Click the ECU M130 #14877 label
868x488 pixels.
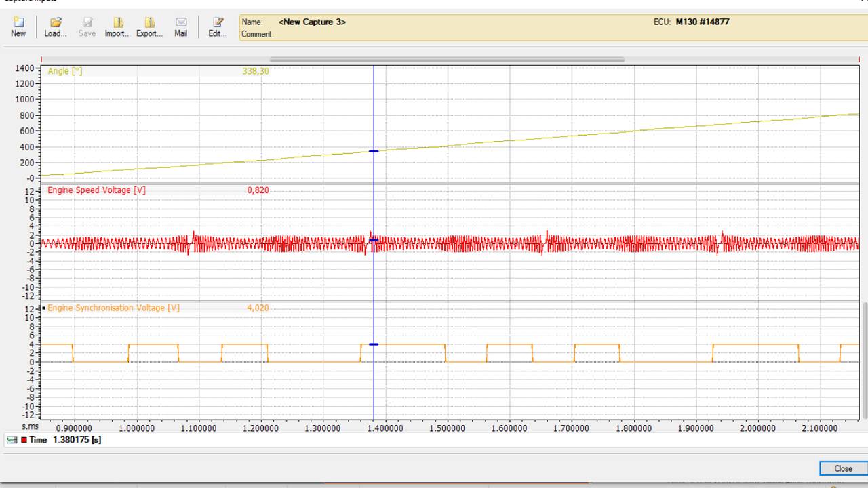(x=692, y=22)
